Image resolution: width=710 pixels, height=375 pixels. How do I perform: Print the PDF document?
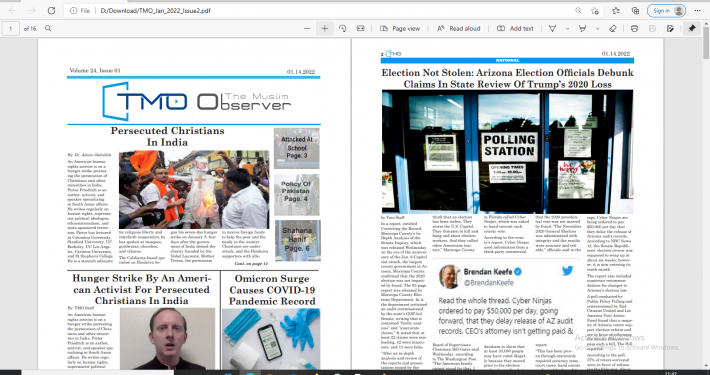click(x=634, y=29)
